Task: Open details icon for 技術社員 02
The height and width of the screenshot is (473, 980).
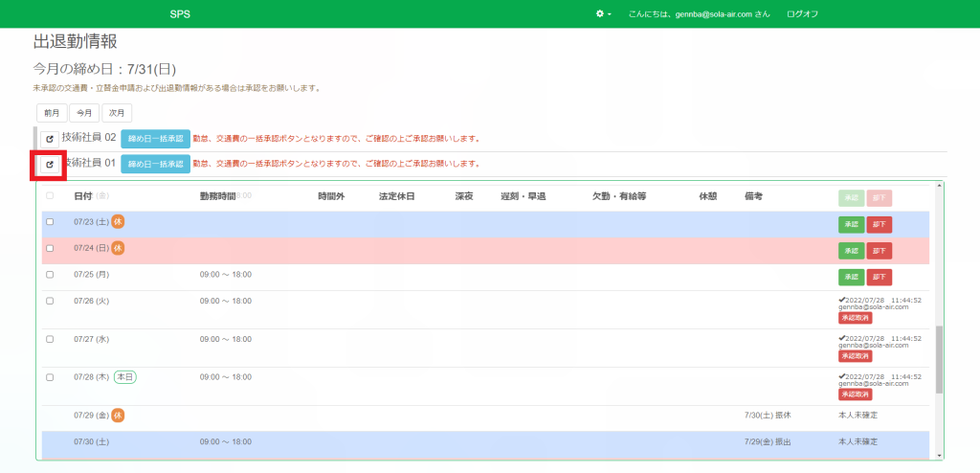Action: [50, 138]
